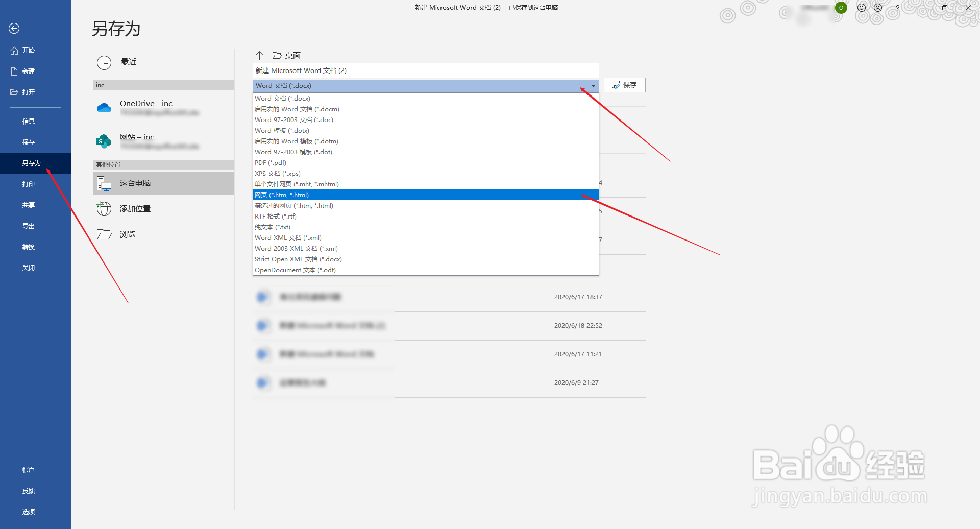This screenshot has width=980, height=529.
Task: Select XPS 文档 (*.xps) format
Action: coord(426,174)
